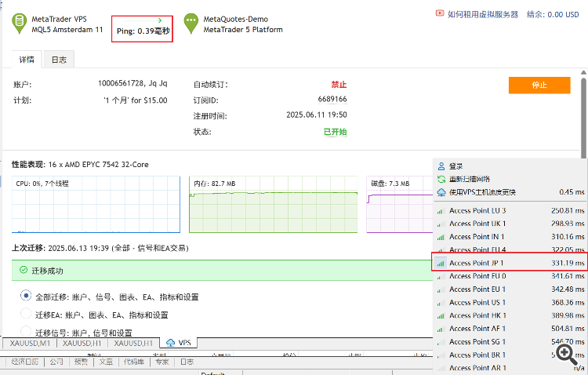The height and width of the screenshot is (375, 588).
Task: Click the subscription ID 6689166
Action: click(x=332, y=99)
